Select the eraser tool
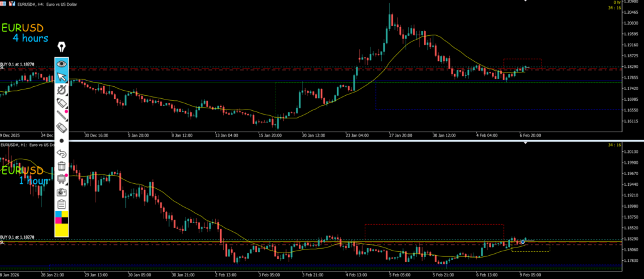 (62, 128)
